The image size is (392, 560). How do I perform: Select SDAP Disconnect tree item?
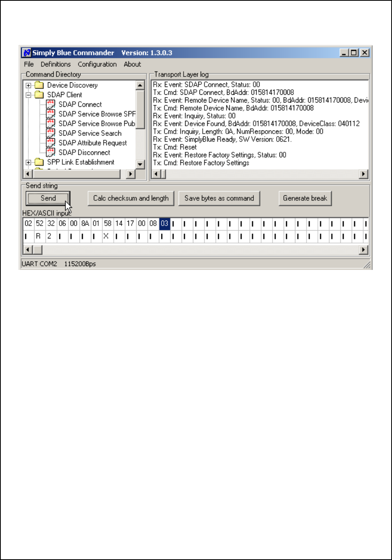tap(84, 153)
